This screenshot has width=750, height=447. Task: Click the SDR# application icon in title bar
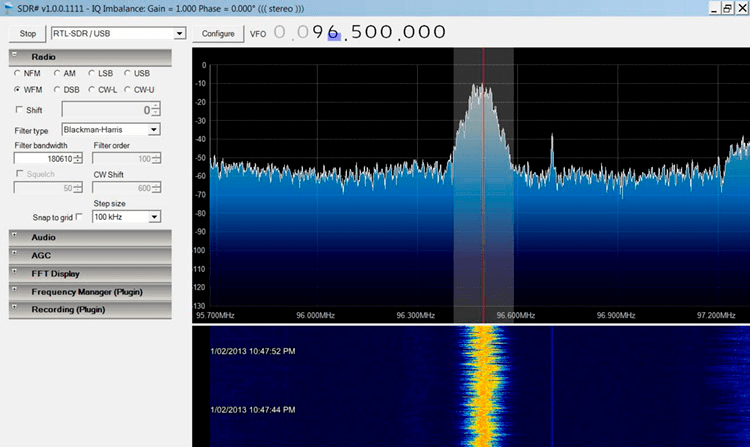[x=8, y=8]
